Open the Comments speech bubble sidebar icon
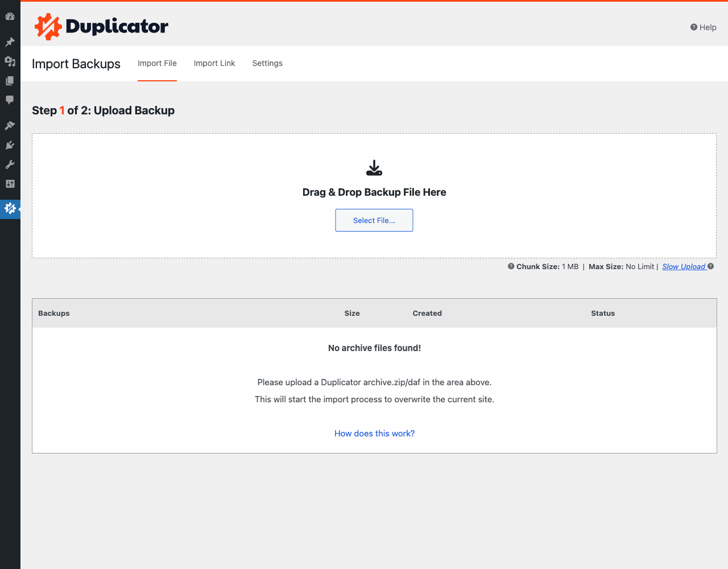The image size is (728, 569). coord(10,100)
